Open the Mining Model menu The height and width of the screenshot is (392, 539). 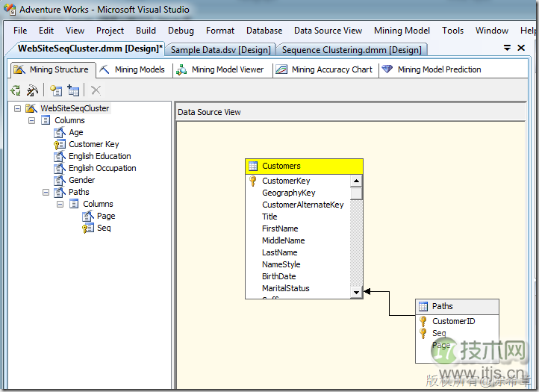[402, 31]
